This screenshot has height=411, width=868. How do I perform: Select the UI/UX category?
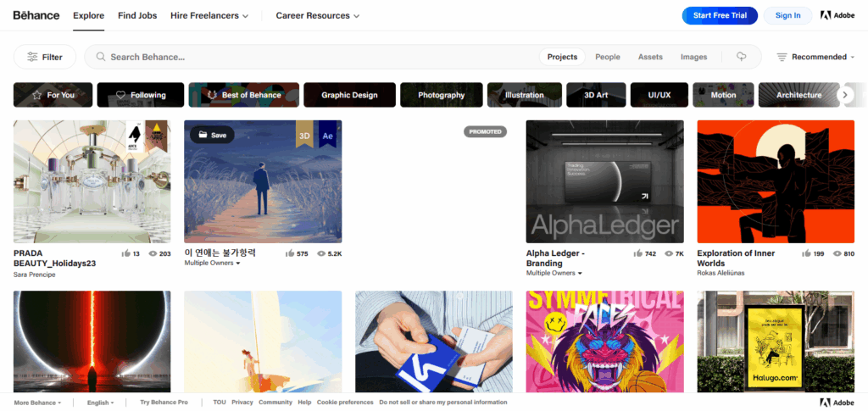pos(659,95)
